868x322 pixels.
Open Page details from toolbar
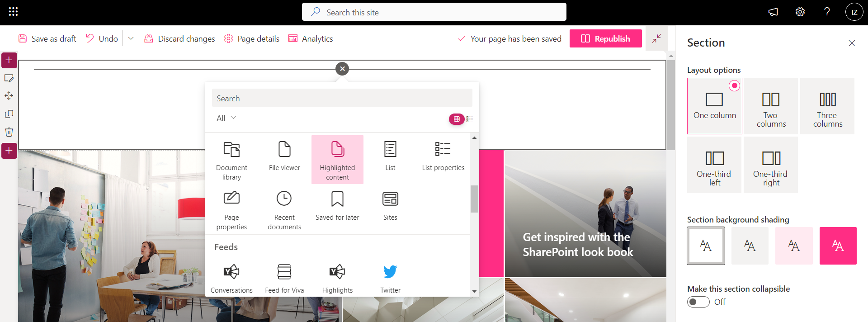click(x=252, y=39)
